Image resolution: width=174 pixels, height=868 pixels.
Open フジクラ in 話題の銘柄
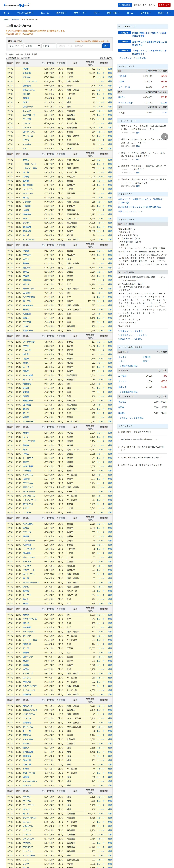coord(122,357)
